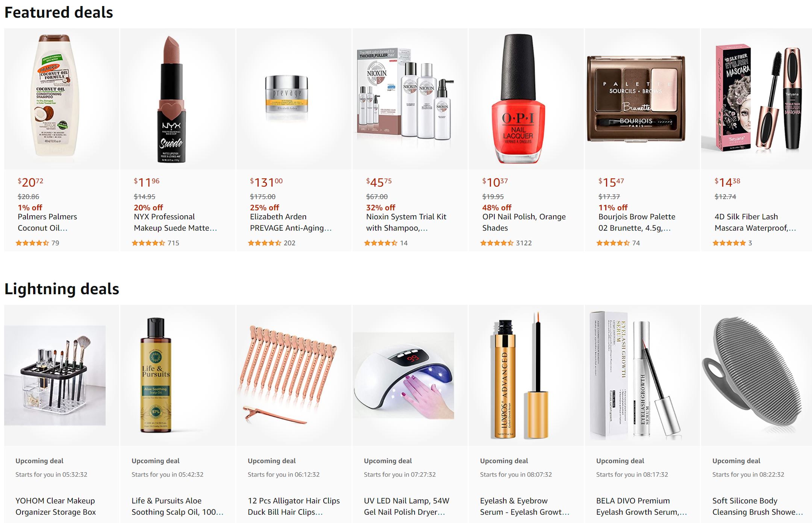Click the OPI Nail Polish, Orange Shades title
This screenshot has width=812, height=523.
pyautogui.click(x=524, y=222)
